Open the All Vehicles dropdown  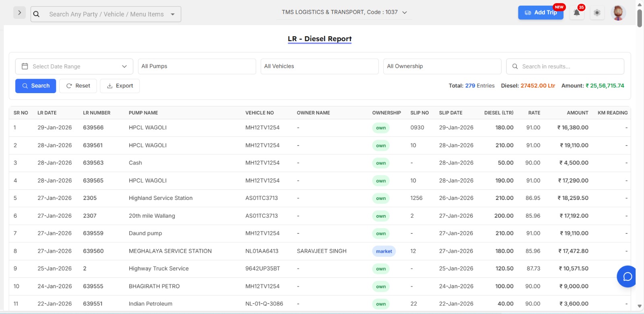click(319, 67)
